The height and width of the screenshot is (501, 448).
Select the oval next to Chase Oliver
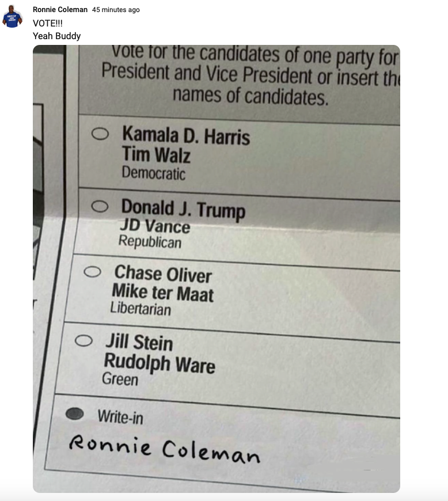click(92, 272)
